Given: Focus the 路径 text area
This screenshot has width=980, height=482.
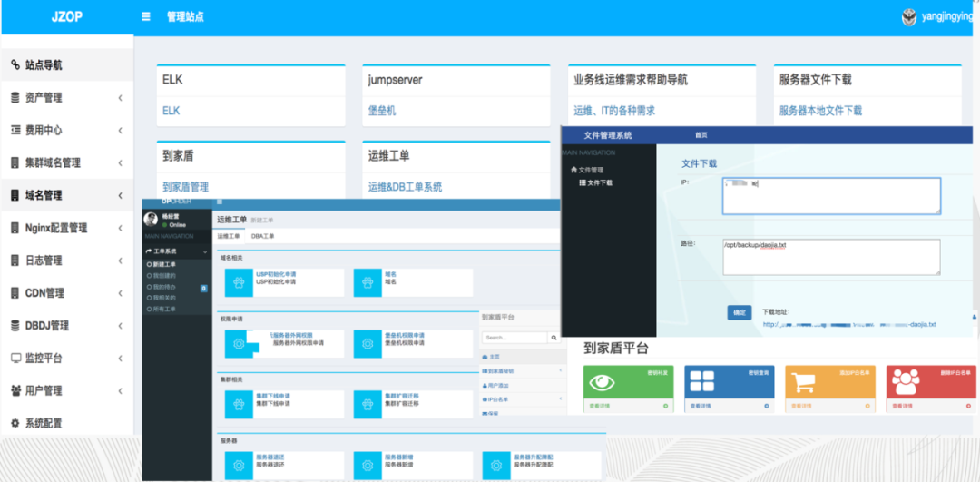Looking at the screenshot, I should (831, 257).
